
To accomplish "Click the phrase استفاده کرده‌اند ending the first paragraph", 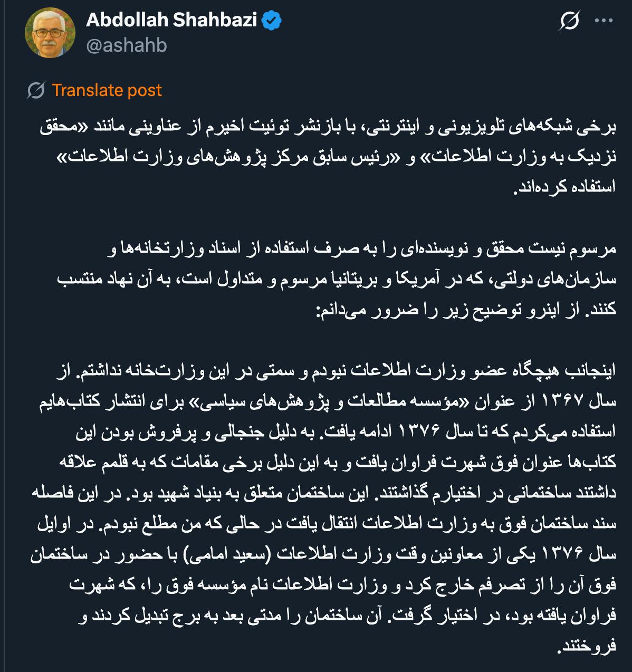I will [566, 187].
